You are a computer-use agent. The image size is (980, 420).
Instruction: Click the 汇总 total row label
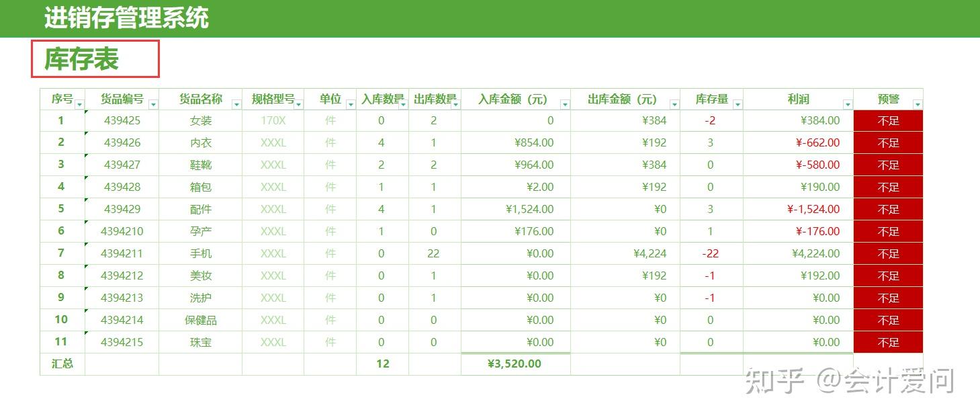[62, 364]
